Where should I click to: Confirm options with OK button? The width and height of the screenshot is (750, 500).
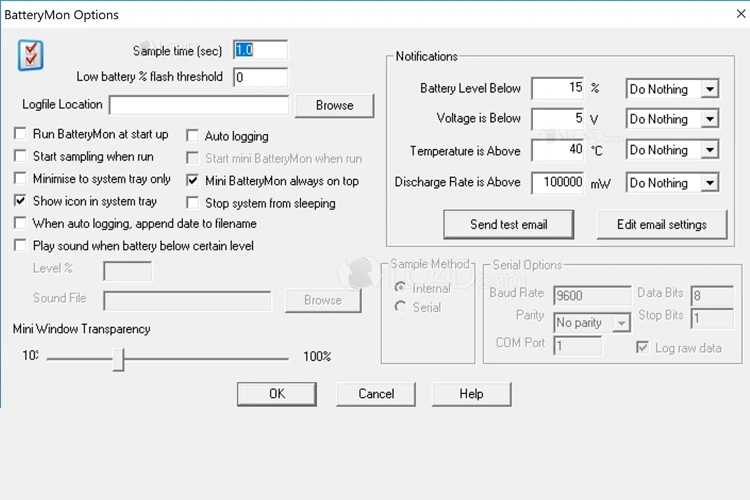click(276, 394)
